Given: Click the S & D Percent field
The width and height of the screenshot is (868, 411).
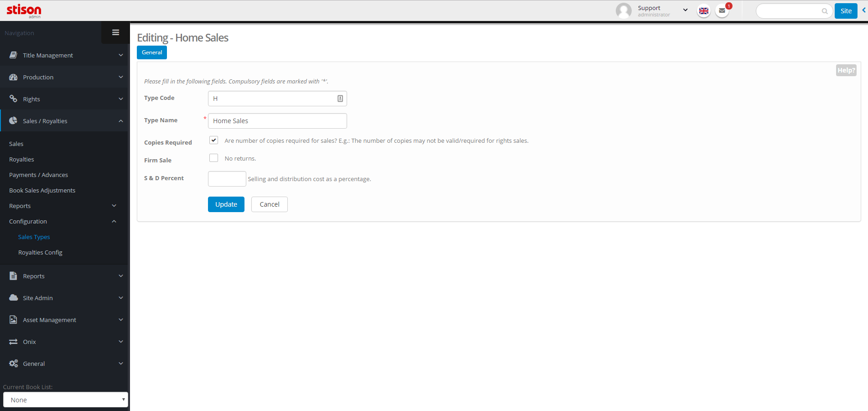Looking at the screenshot, I should tap(227, 179).
